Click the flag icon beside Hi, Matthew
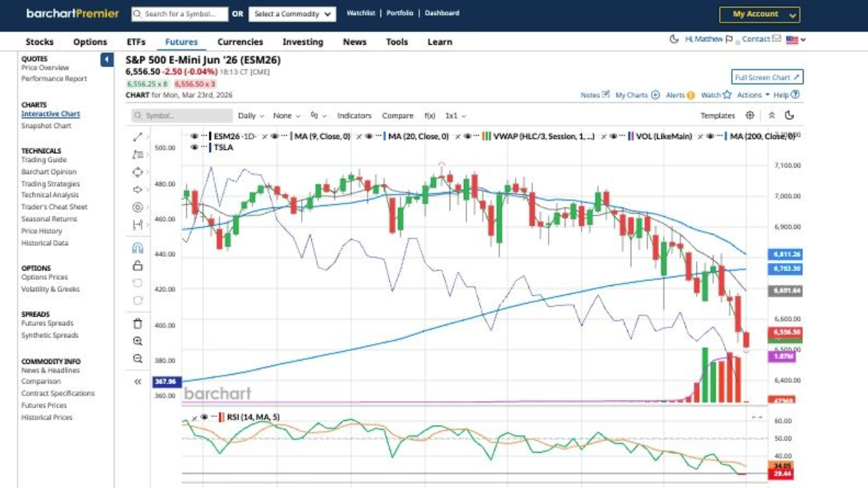This screenshot has height=488, width=868. point(729,39)
